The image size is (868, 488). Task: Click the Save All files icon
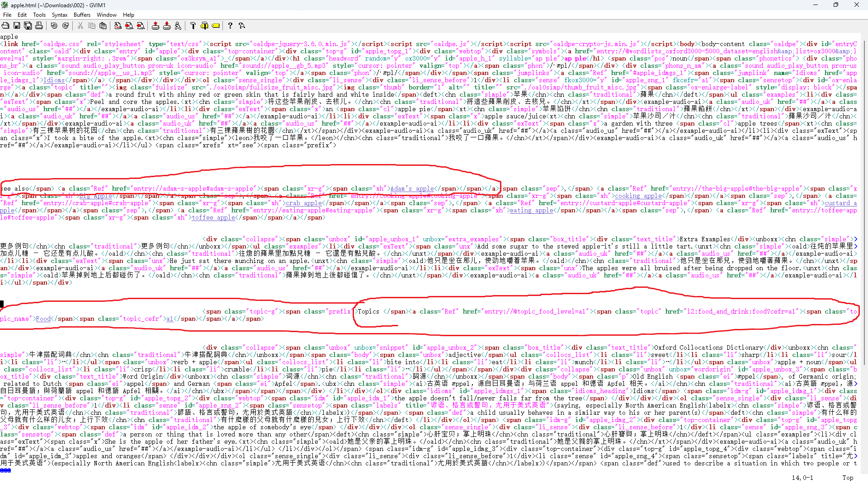28,26
